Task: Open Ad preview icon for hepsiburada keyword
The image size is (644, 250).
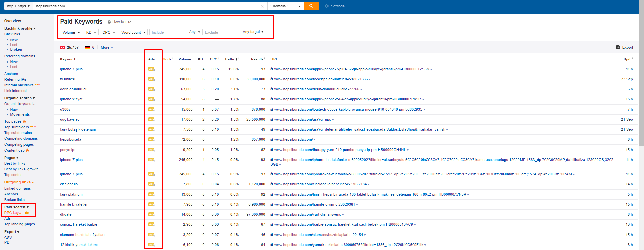Action: (x=152, y=139)
